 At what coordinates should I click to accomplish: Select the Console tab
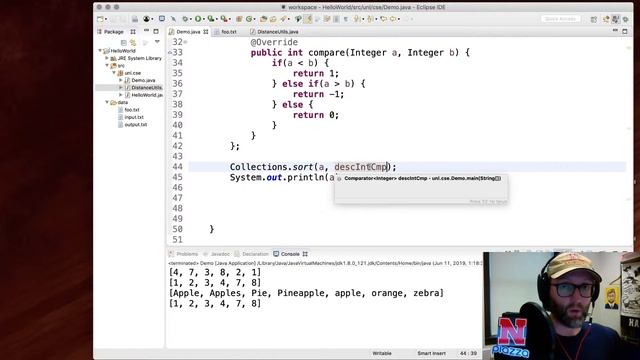290,254
